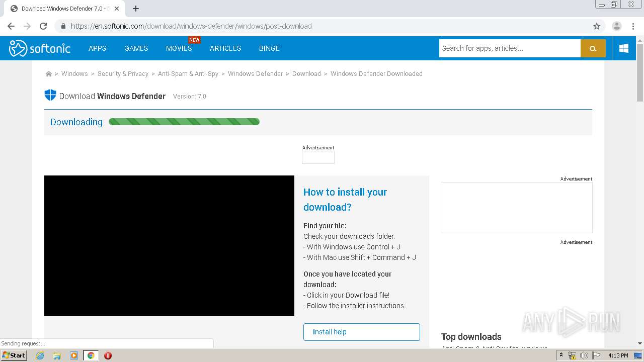Open the APPS menu
This screenshot has height=362, width=644.
[x=97, y=48]
